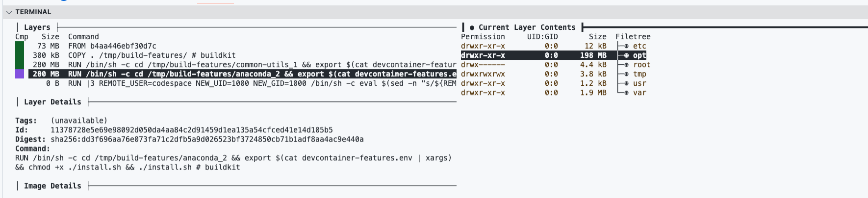Click the Image Details section header
The width and height of the screenshot is (868, 198).
point(52,186)
